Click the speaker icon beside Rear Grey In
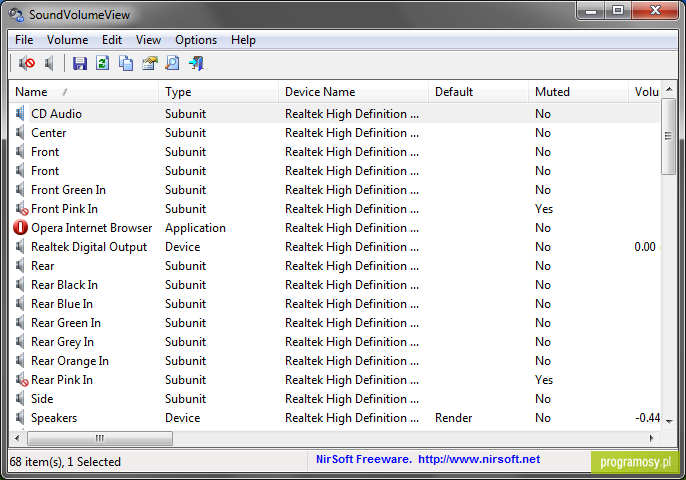The height and width of the screenshot is (480, 686). click(x=20, y=342)
